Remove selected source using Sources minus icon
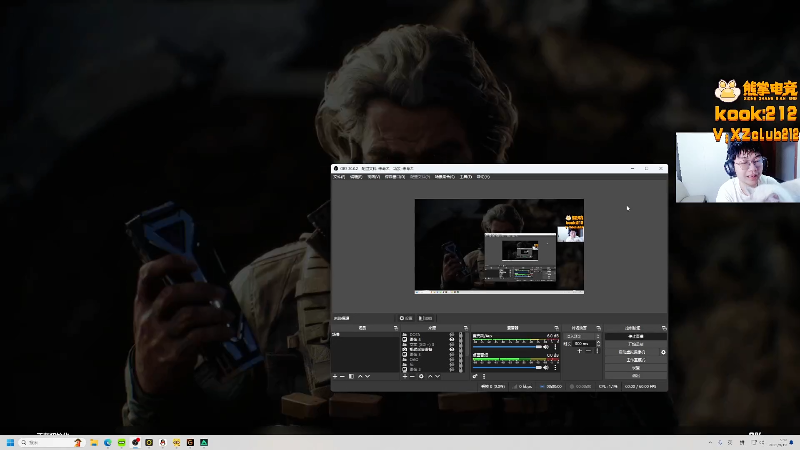Viewport: 800px width, 450px height. pos(412,377)
